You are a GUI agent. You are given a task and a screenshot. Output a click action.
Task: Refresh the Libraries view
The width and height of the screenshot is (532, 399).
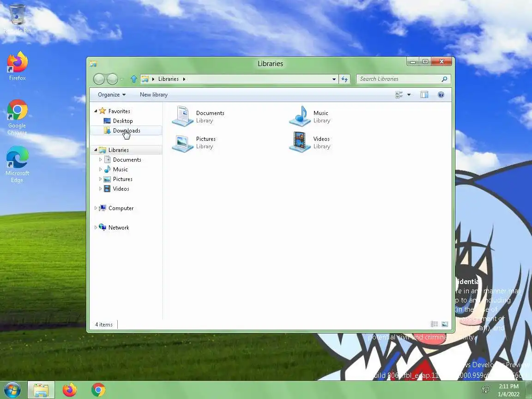tap(345, 79)
